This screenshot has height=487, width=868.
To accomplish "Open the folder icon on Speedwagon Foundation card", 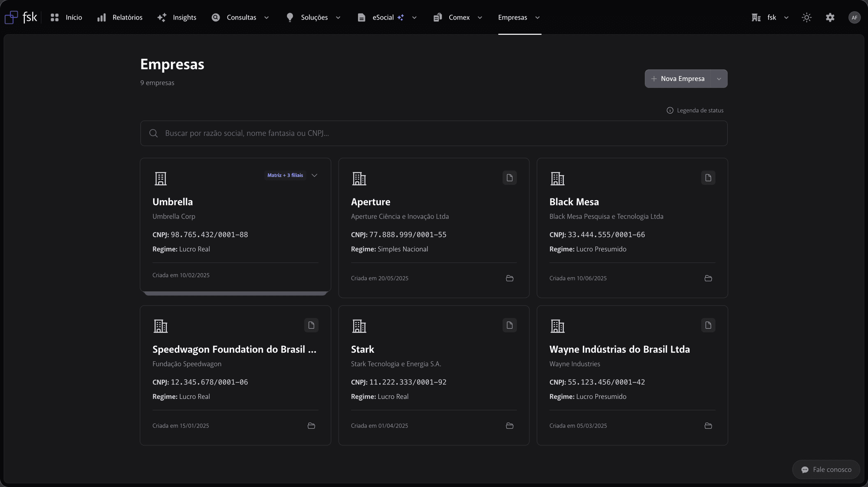I will tap(311, 426).
